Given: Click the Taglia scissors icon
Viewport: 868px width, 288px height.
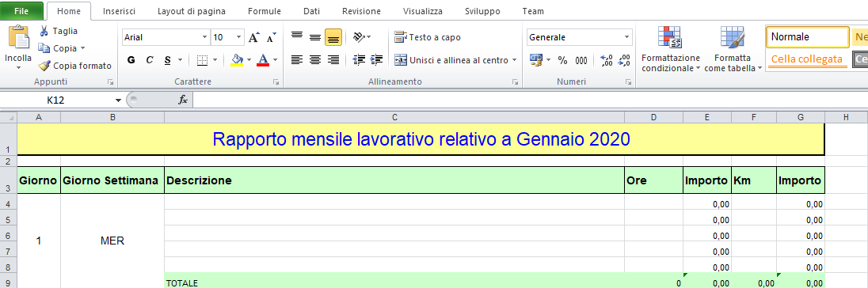Looking at the screenshot, I should (44, 31).
